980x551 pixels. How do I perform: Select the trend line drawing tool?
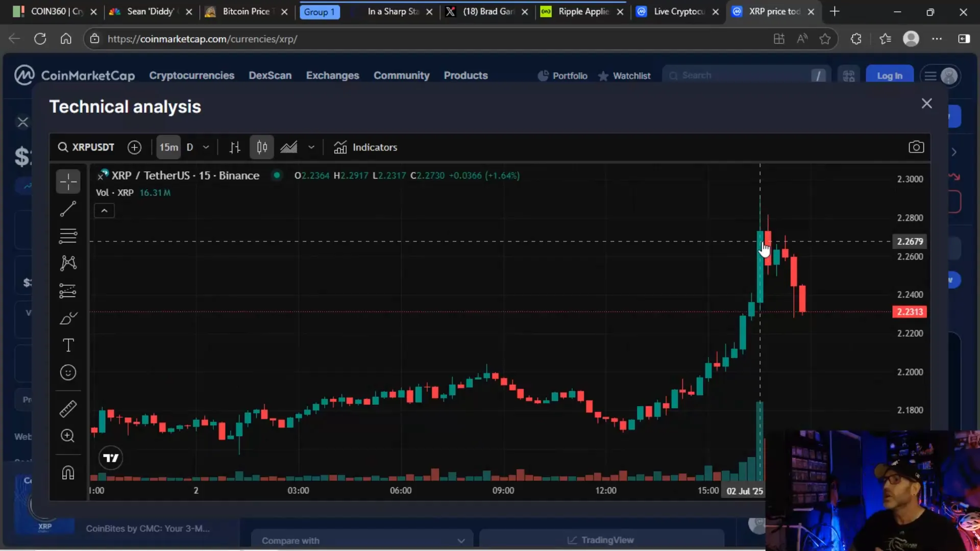(x=68, y=209)
